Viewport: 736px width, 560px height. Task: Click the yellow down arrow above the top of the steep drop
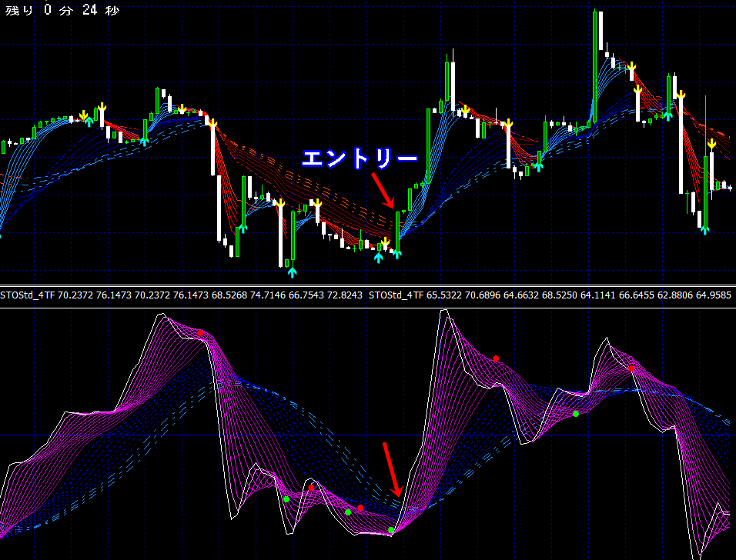212,124
